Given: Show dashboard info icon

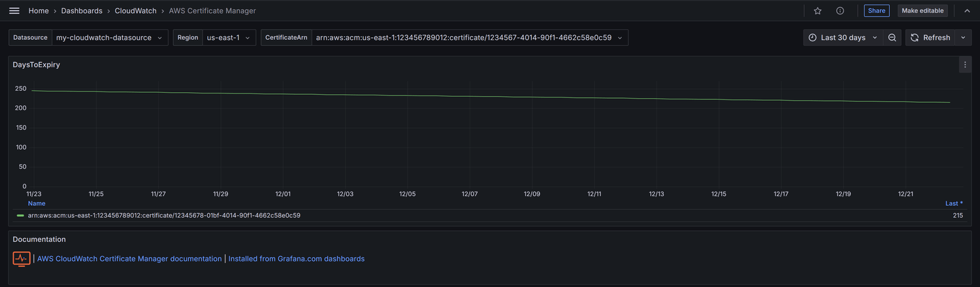Looking at the screenshot, I should pyautogui.click(x=840, y=10).
